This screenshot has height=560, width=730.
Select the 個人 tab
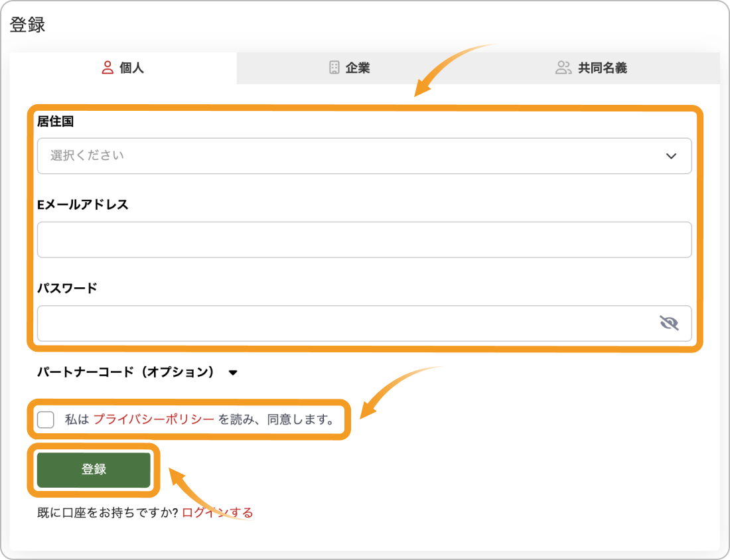coord(123,68)
